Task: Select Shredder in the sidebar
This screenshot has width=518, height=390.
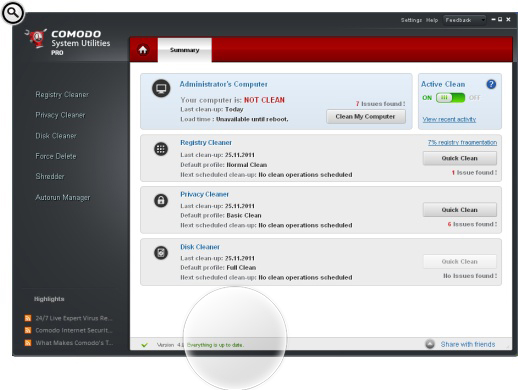Action: pos(50,176)
